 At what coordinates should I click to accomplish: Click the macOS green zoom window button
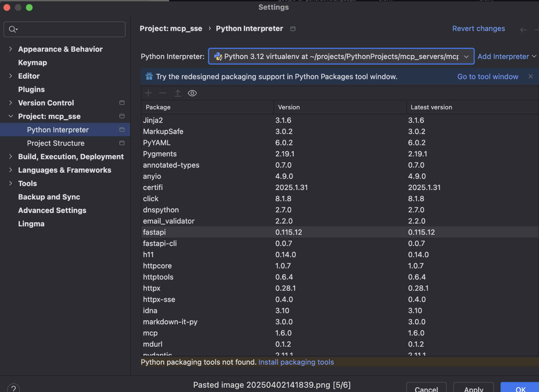click(29, 7)
